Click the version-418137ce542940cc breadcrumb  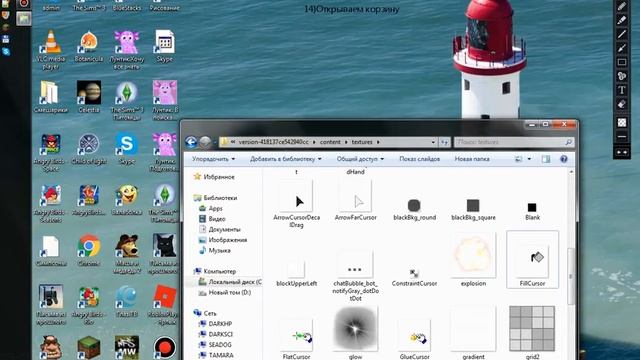coord(273,142)
